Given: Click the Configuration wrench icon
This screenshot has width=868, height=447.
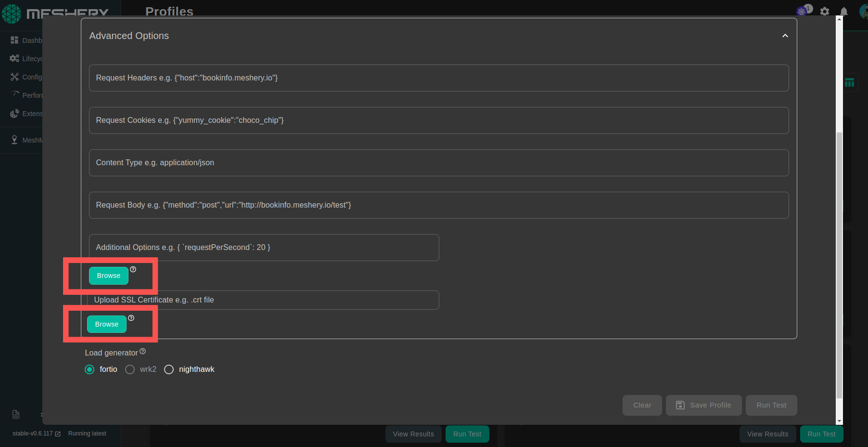Looking at the screenshot, I should pos(14,77).
